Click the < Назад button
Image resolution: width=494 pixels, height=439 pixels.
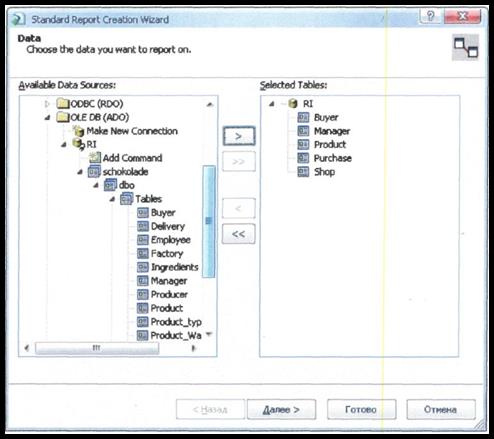pos(210,409)
